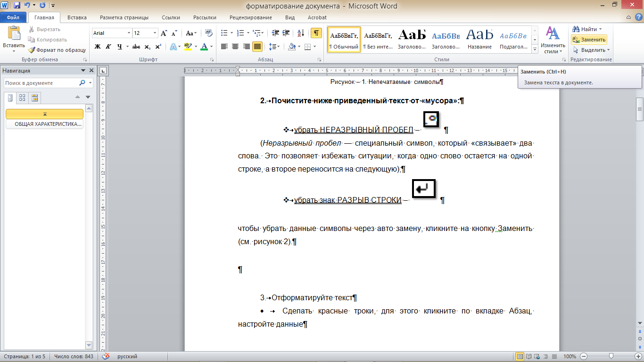644x362 pixels.
Task: Click the zoom out minus button
Action: 584,356
